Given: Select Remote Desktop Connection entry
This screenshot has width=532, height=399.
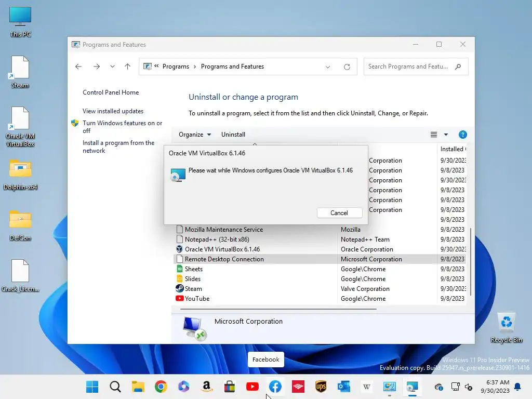Looking at the screenshot, I should tap(320, 259).
